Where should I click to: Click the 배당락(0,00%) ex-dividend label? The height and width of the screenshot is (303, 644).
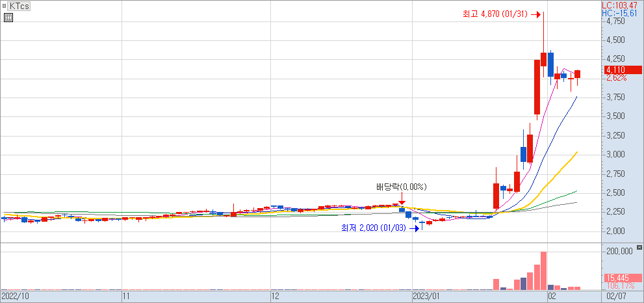(x=402, y=187)
